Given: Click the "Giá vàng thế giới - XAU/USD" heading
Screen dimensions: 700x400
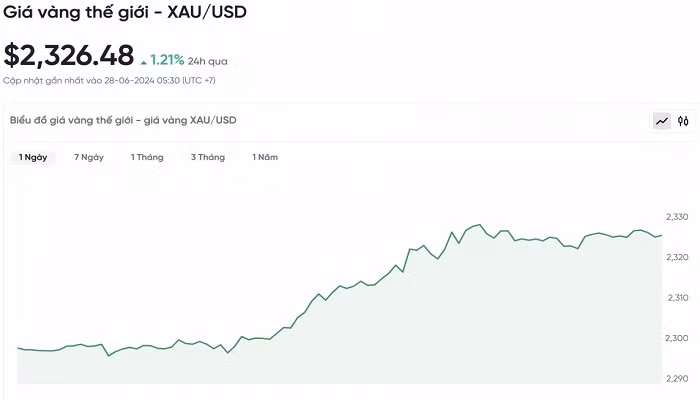Looking at the screenshot, I should pyautogui.click(x=124, y=12).
